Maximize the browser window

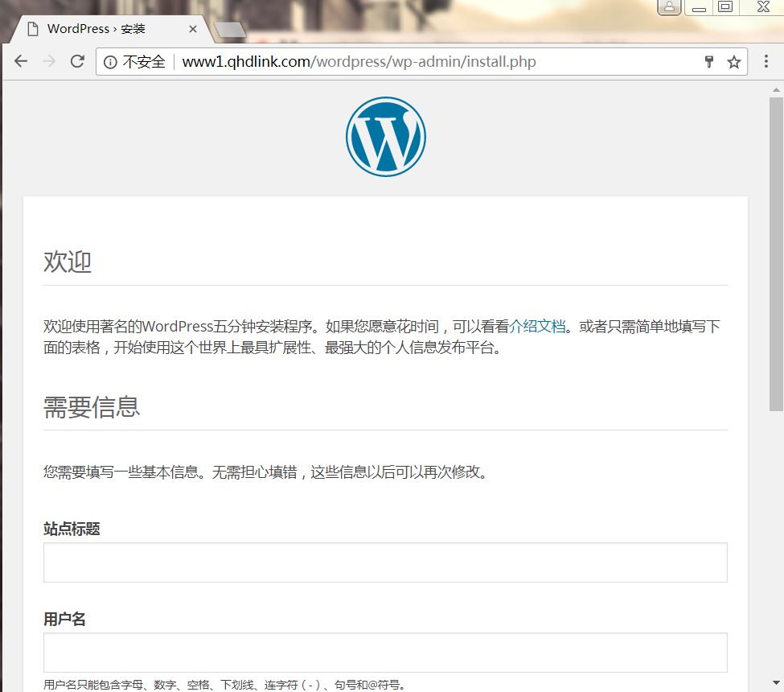725,7
